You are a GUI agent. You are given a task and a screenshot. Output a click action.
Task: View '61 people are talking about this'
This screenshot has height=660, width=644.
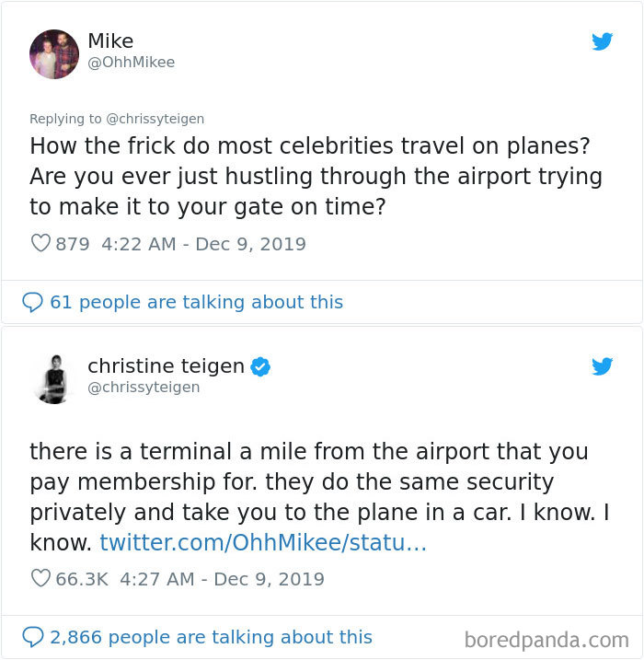pos(196,302)
